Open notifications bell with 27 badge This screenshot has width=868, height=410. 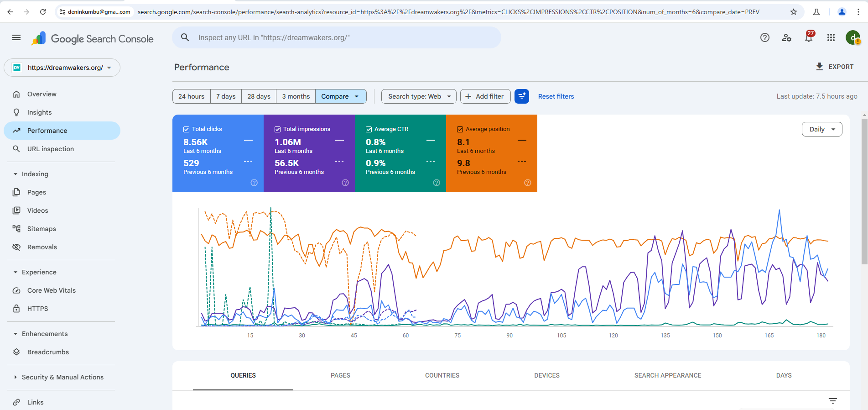click(x=809, y=37)
